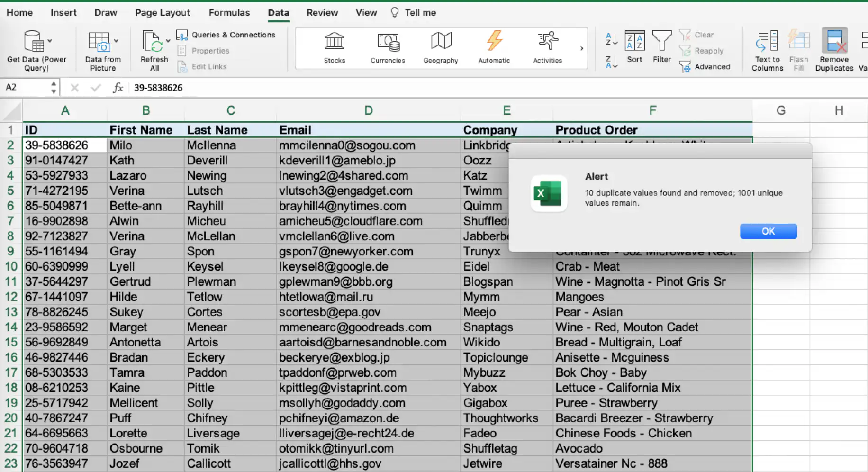Select the cell containing Thoughtworks
868x472 pixels.
click(x=506, y=418)
